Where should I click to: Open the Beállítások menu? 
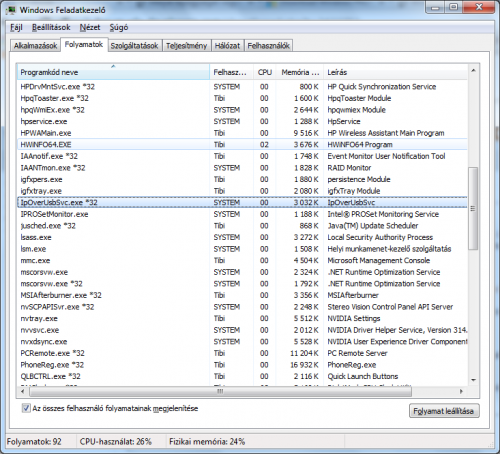[x=51, y=27]
